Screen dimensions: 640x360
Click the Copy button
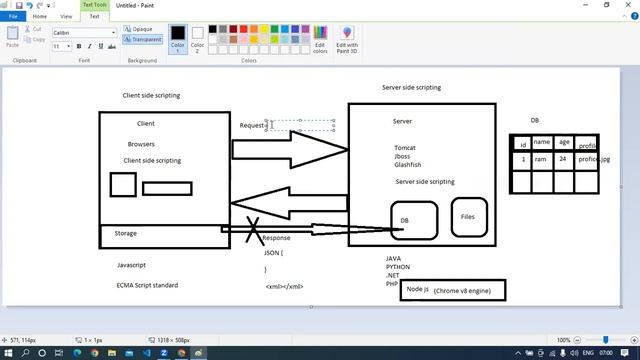(x=34, y=40)
